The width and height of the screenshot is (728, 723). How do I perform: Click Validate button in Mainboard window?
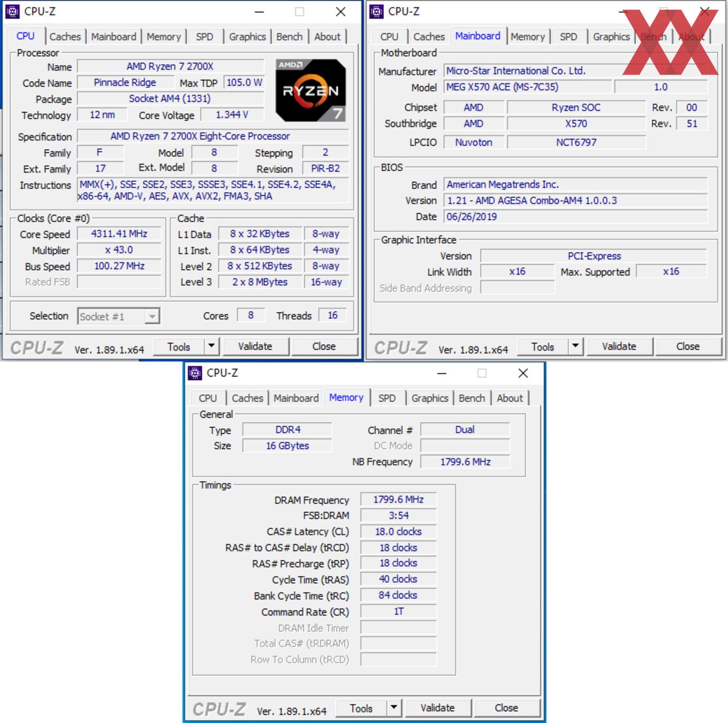tap(619, 347)
